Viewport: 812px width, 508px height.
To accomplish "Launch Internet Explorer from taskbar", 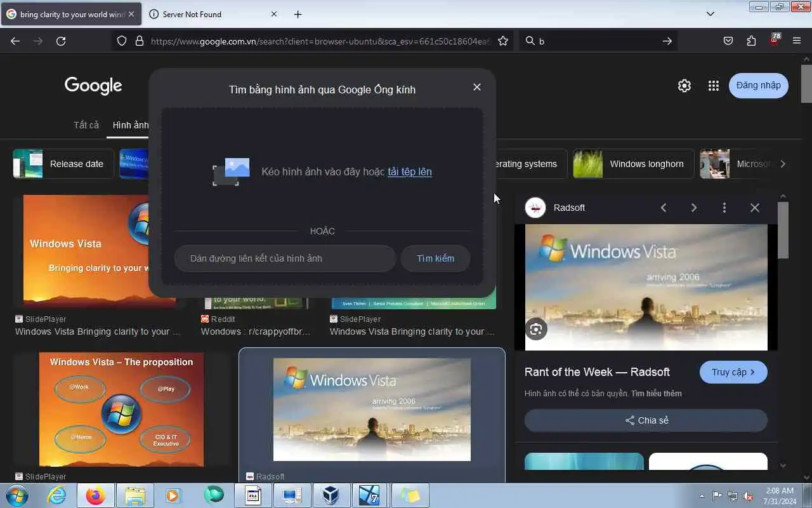I will (56, 495).
